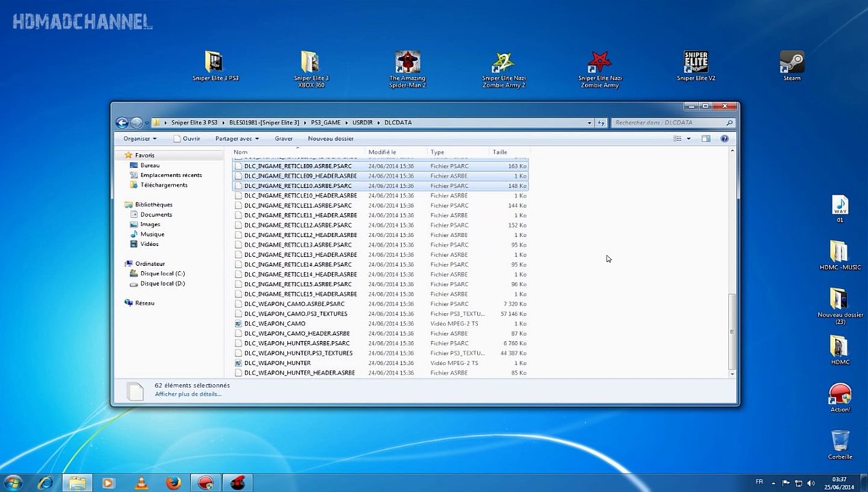Click the Nouveau dossier button
Screen dimensions: 868x492
click(x=330, y=139)
